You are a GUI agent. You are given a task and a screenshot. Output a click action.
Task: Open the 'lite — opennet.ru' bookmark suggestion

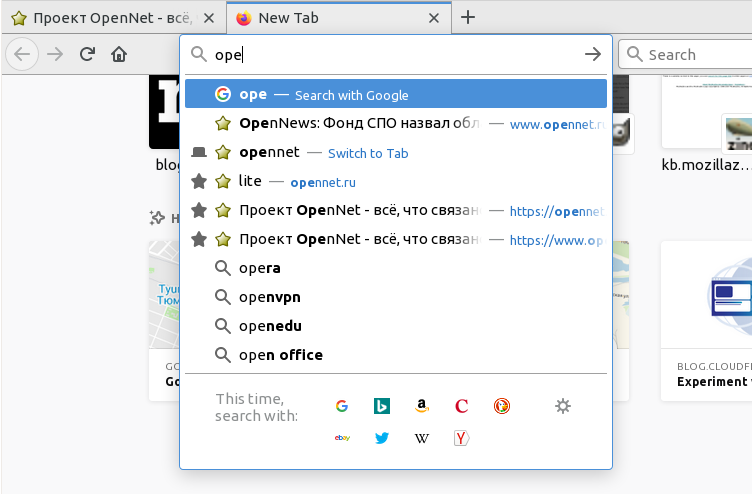[395, 181]
